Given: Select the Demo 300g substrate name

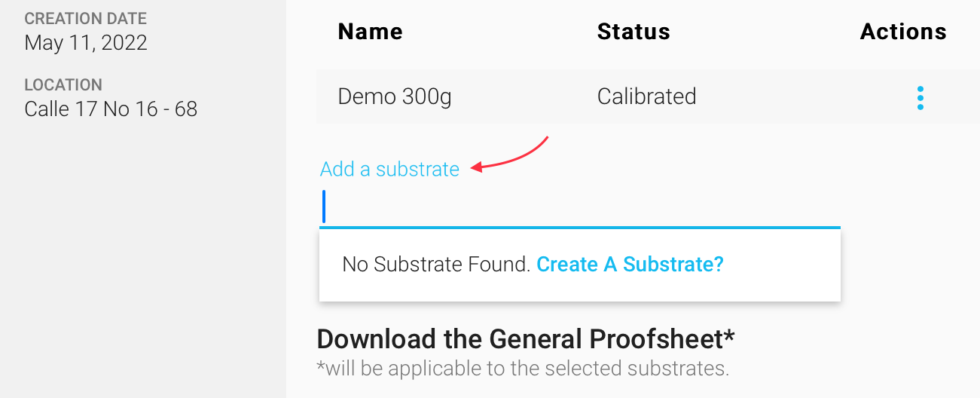Looking at the screenshot, I should click(395, 96).
